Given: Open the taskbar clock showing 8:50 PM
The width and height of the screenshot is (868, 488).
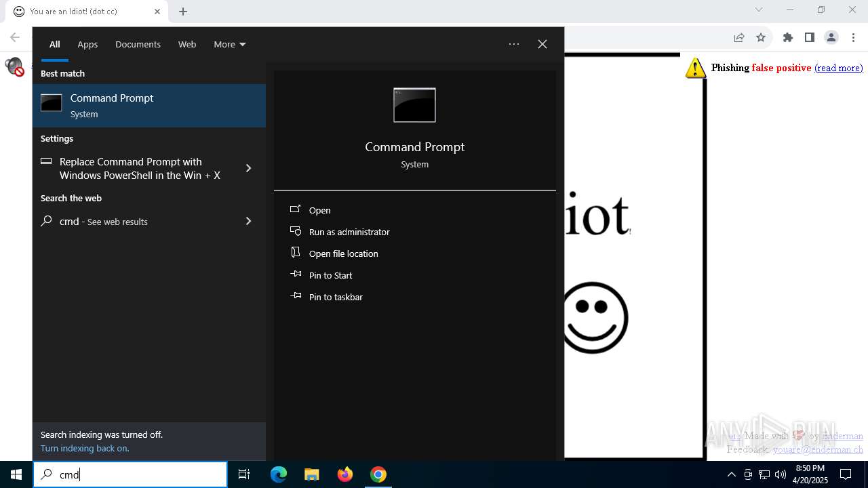Looking at the screenshot, I should click(810, 474).
